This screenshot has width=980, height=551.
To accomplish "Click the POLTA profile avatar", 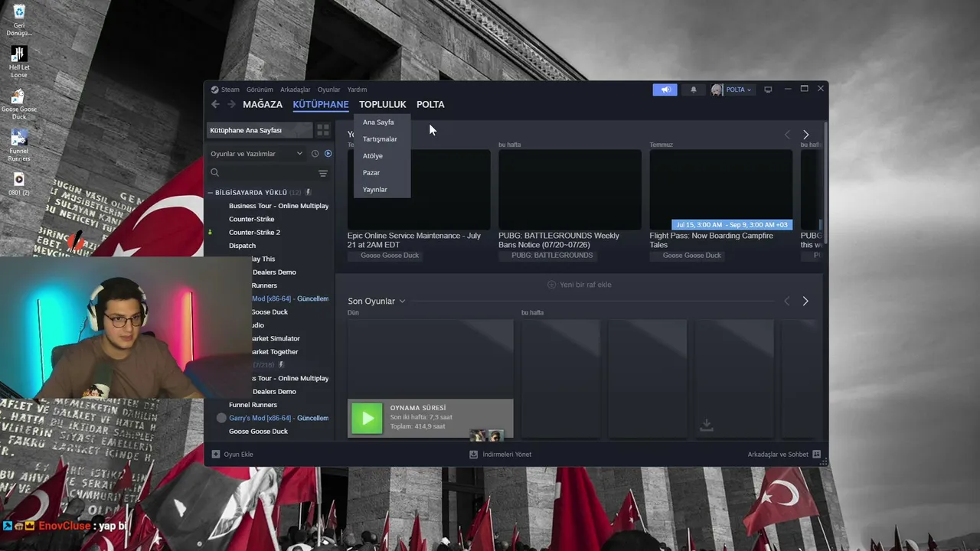I will (717, 90).
